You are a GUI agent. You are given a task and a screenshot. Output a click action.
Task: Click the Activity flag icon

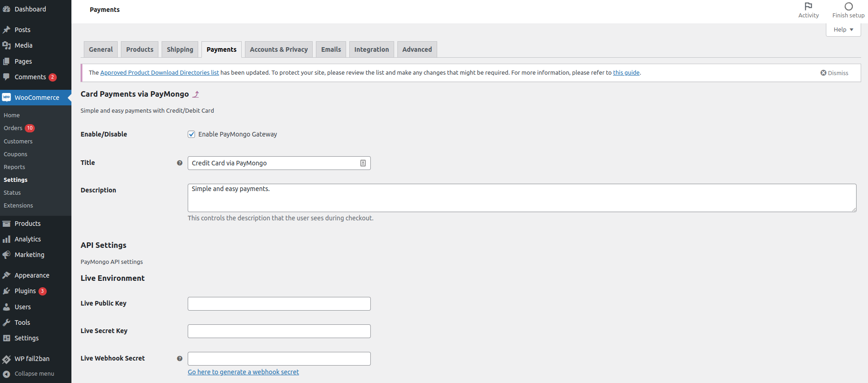click(x=808, y=6)
